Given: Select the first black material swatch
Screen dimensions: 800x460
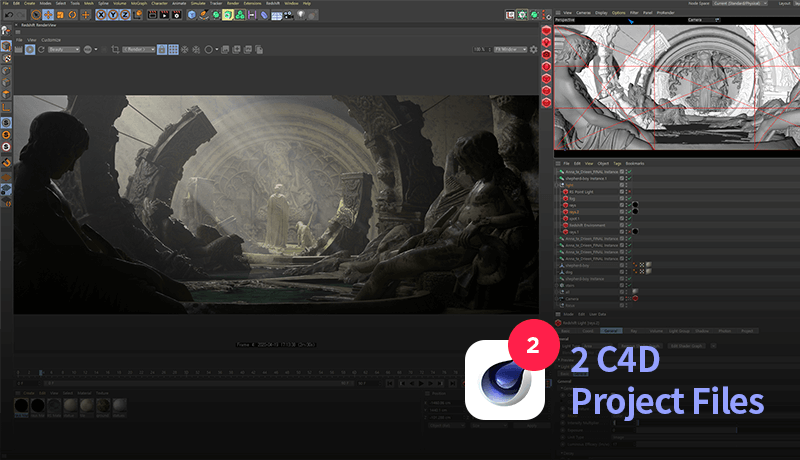Looking at the screenshot, I should tap(21, 406).
